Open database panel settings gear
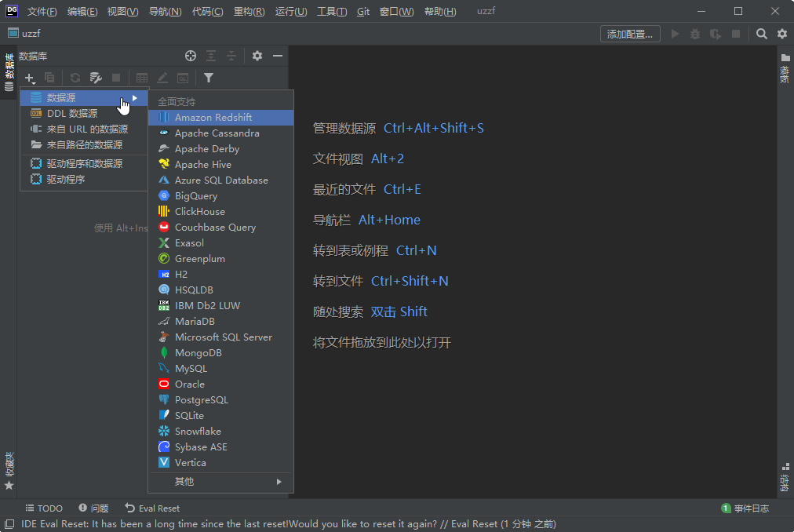Image resolution: width=794 pixels, height=532 pixels. [257, 56]
